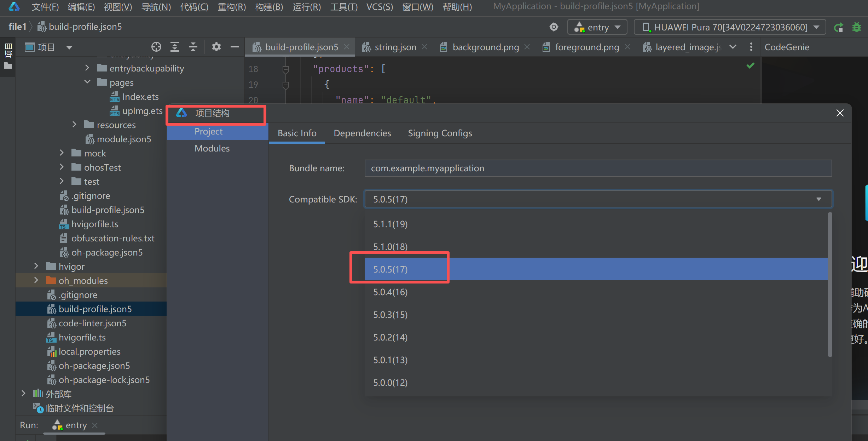This screenshot has width=868, height=441.
Task: Expand the oh_modules folder
Action: [x=36, y=280]
